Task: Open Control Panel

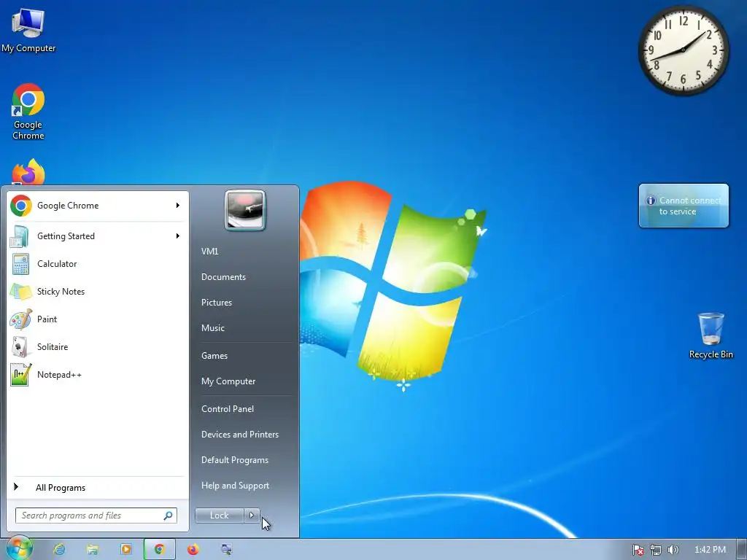Action: click(228, 409)
